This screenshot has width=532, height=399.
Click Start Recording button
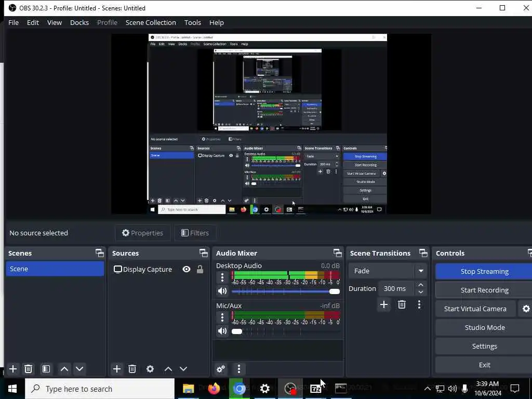tap(485, 290)
